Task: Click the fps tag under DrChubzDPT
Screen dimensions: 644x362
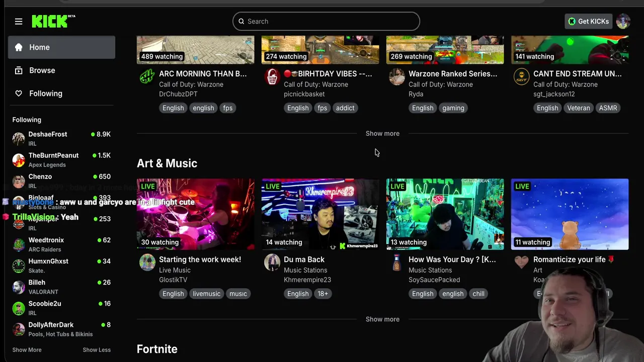Action: (228, 108)
